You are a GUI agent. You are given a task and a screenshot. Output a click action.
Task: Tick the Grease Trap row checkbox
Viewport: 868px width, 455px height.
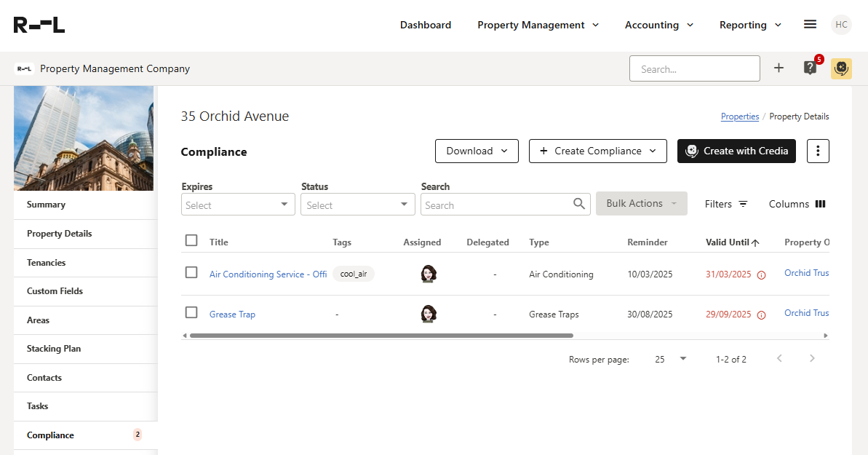[x=191, y=312]
